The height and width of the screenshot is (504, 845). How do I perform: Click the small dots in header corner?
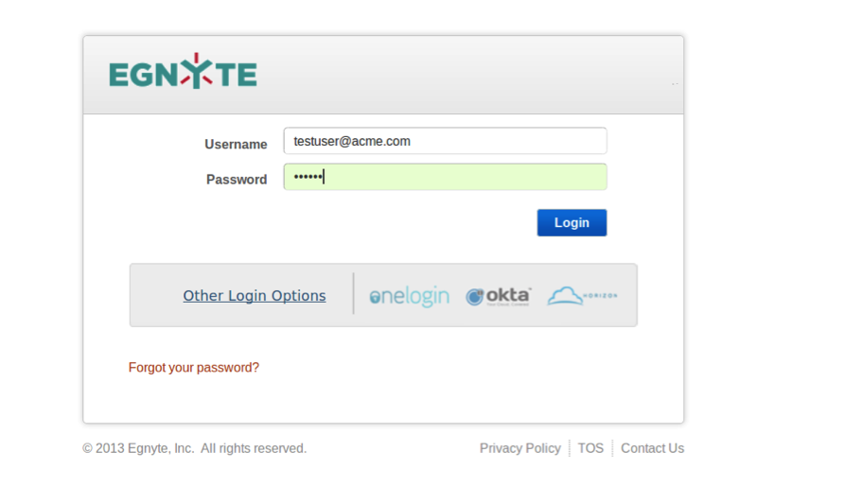point(675,84)
